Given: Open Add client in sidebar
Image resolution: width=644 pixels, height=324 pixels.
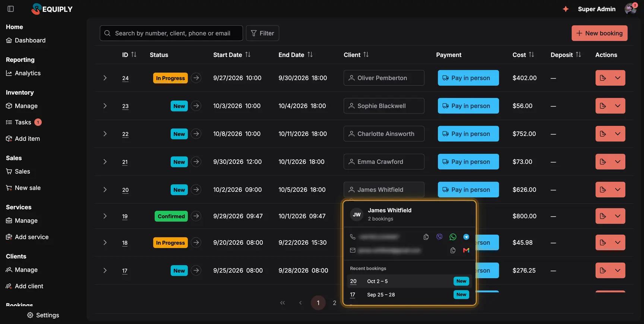Looking at the screenshot, I should click(x=25, y=286).
